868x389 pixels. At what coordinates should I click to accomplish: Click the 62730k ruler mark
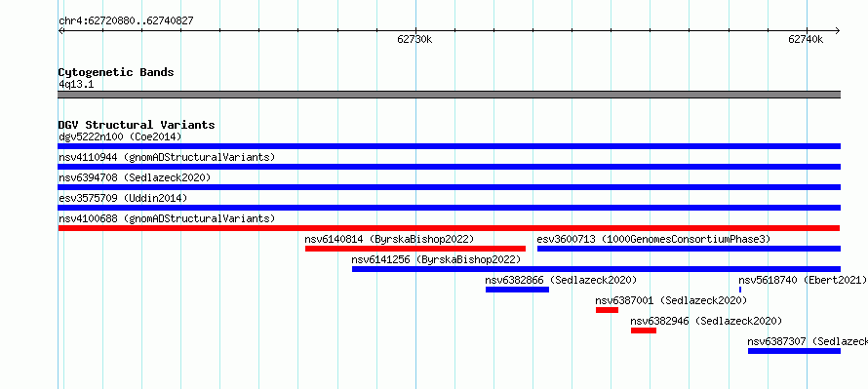point(414,39)
